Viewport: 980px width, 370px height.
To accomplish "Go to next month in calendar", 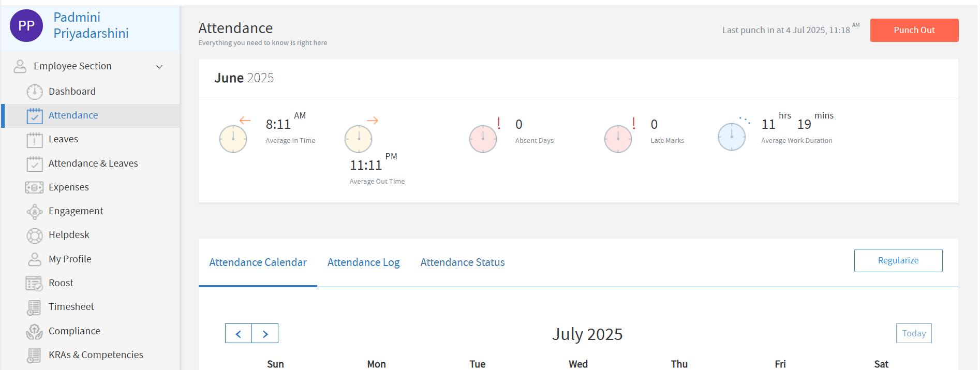I will pyautogui.click(x=265, y=334).
